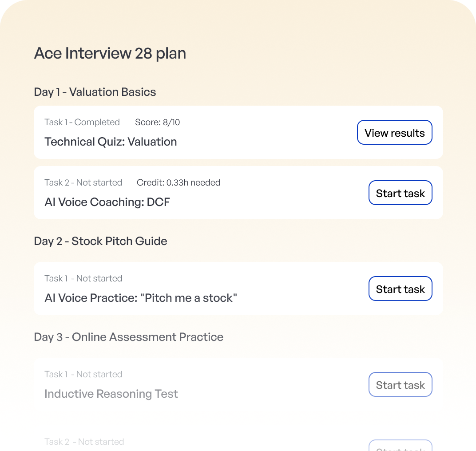
Task: Click the Score: 8/10 label
Action: click(x=157, y=122)
